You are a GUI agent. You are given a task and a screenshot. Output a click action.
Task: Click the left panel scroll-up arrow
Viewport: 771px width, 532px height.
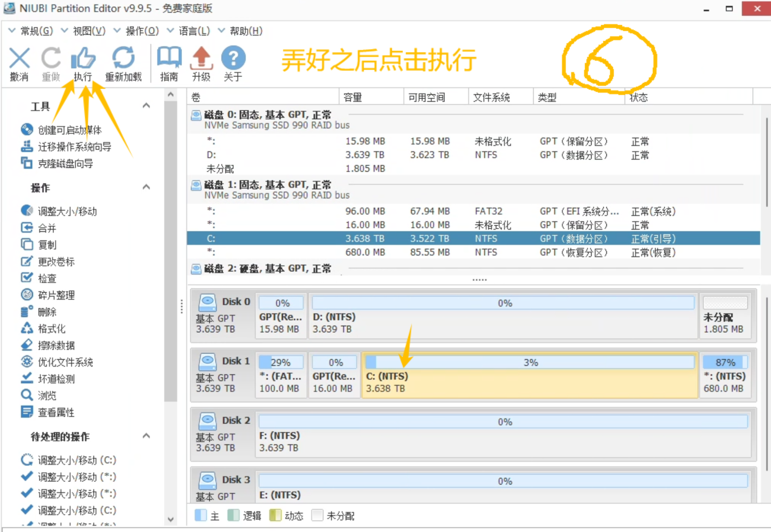[x=171, y=94]
